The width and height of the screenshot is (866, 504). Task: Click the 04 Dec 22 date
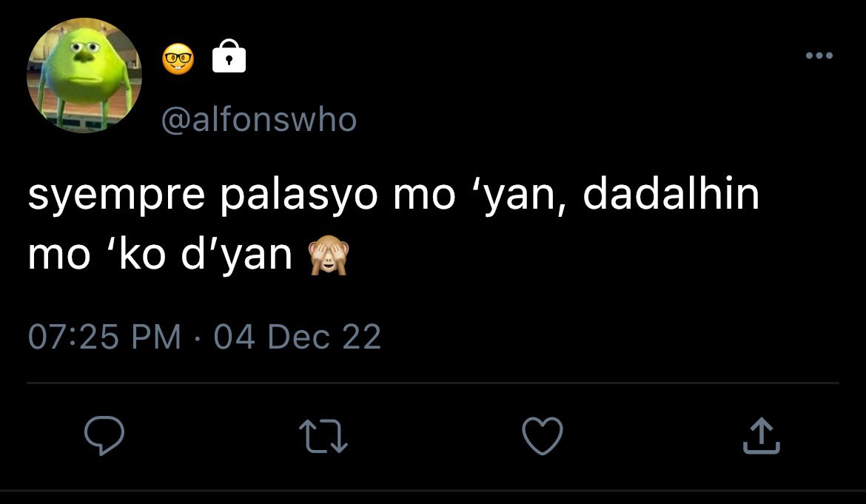[x=298, y=337]
